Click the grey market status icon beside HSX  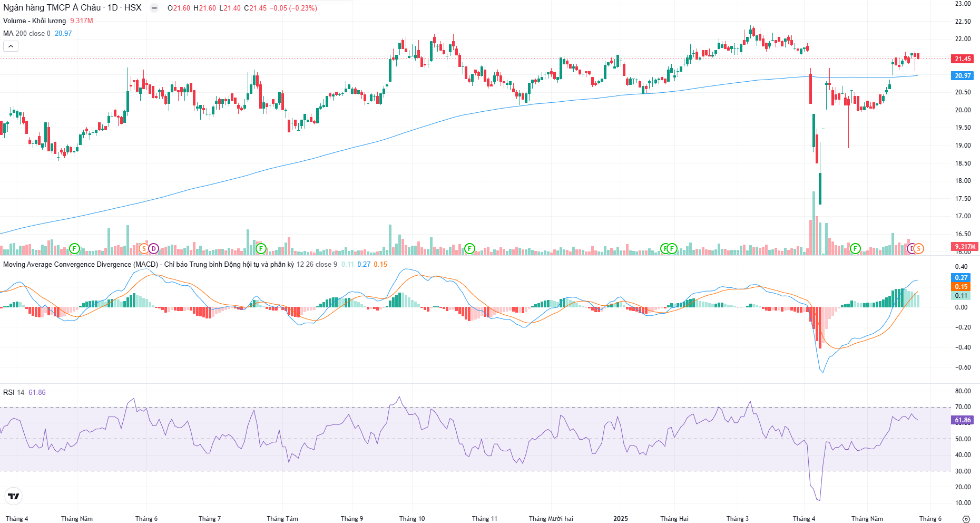point(154,8)
